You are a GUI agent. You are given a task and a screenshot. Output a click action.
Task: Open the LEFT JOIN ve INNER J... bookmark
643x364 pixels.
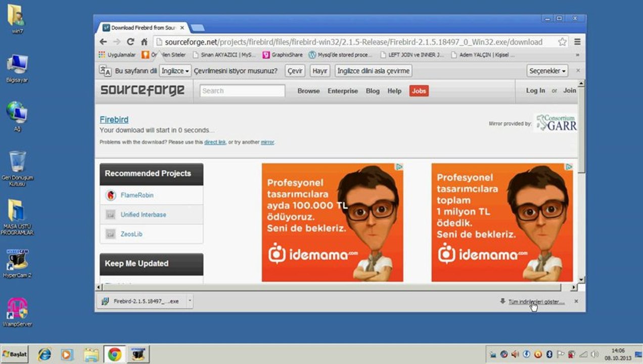coord(412,55)
